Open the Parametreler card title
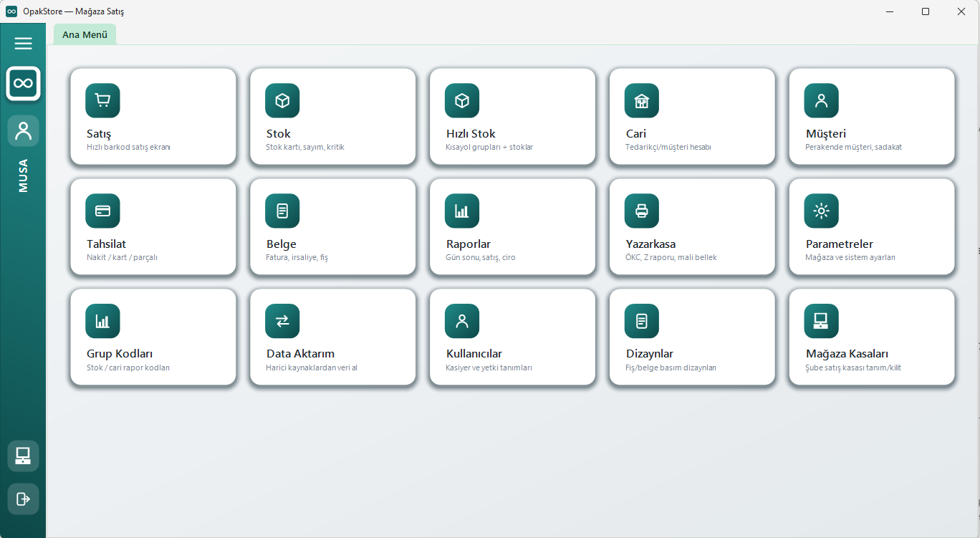 click(840, 244)
